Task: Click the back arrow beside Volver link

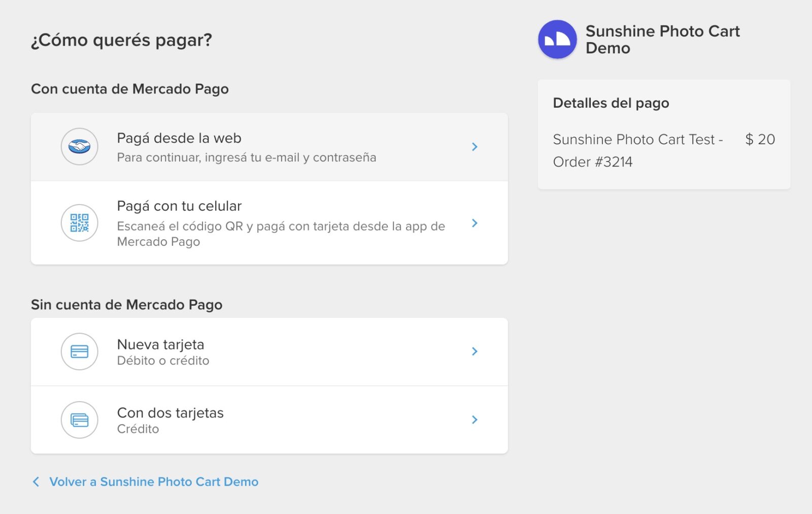Action: [36, 481]
